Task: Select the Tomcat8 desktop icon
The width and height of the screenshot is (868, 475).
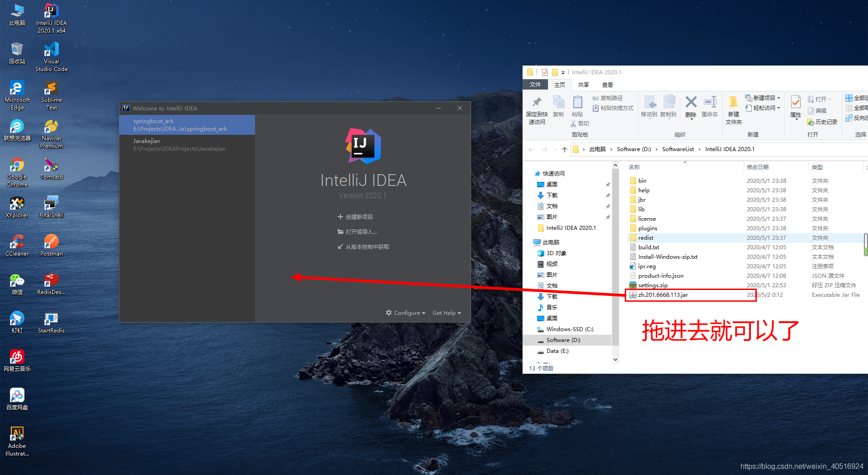Action: [x=51, y=169]
